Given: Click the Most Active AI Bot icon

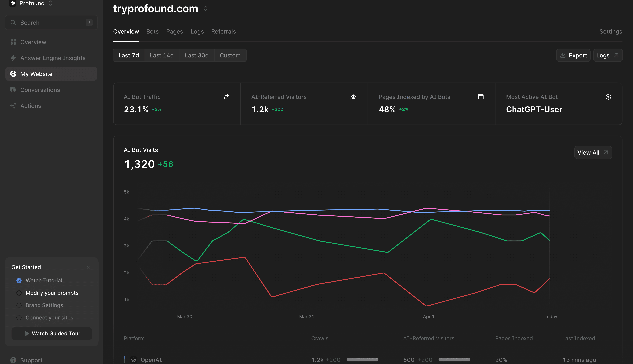Looking at the screenshot, I should [x=608, y=97].
